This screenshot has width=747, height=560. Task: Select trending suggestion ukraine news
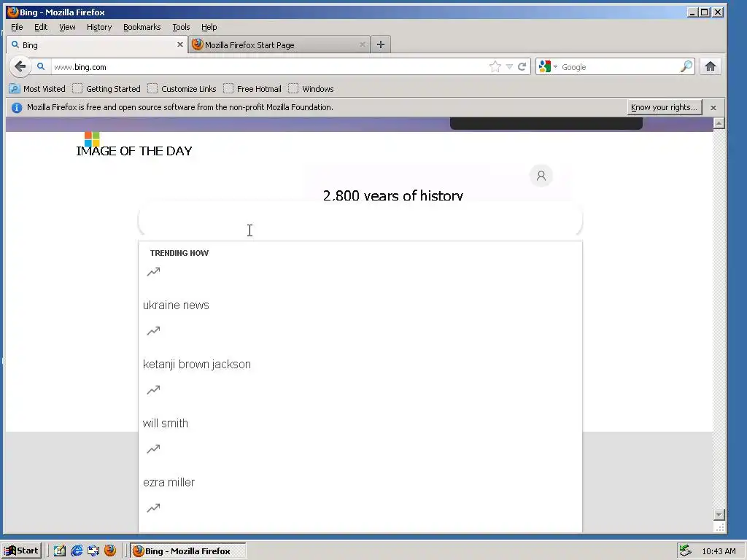176,306
